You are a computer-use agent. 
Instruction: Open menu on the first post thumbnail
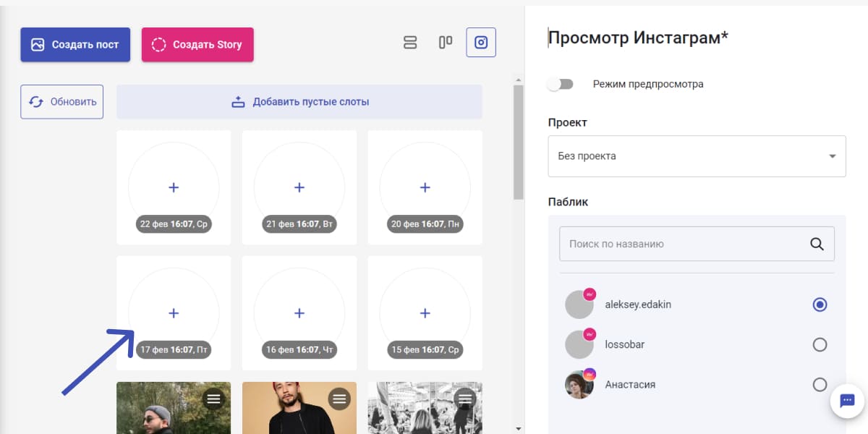pyautogui.click(x=213, y=399)
